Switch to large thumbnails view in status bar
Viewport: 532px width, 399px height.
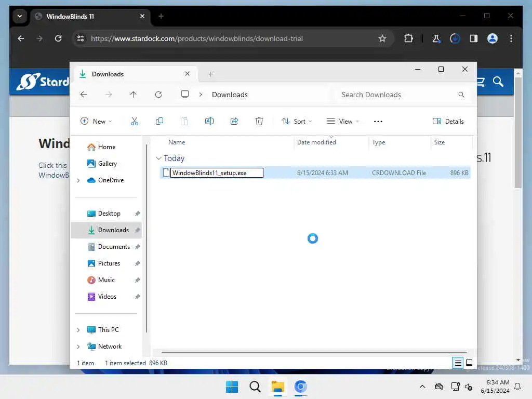469,363
